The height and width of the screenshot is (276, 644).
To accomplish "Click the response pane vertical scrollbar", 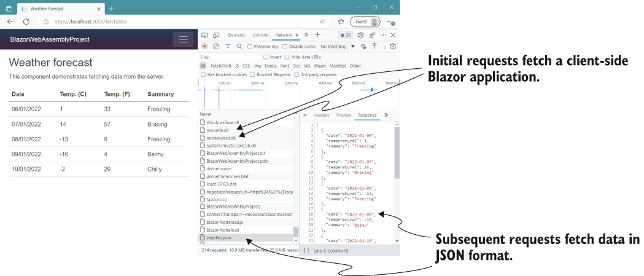I will [x=397, y=152].
